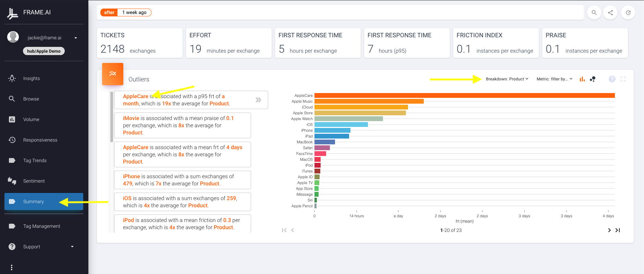Click the Safari label in chart

308,148
